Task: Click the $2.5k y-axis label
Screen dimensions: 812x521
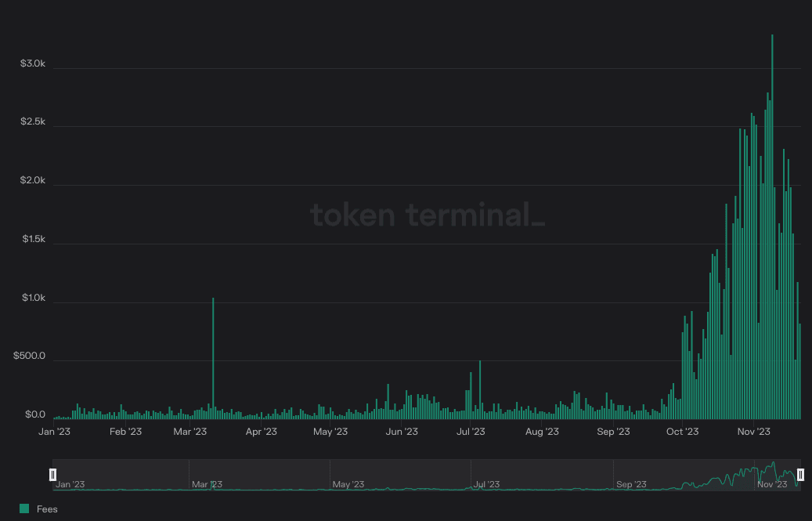Action: click(33, 121)
